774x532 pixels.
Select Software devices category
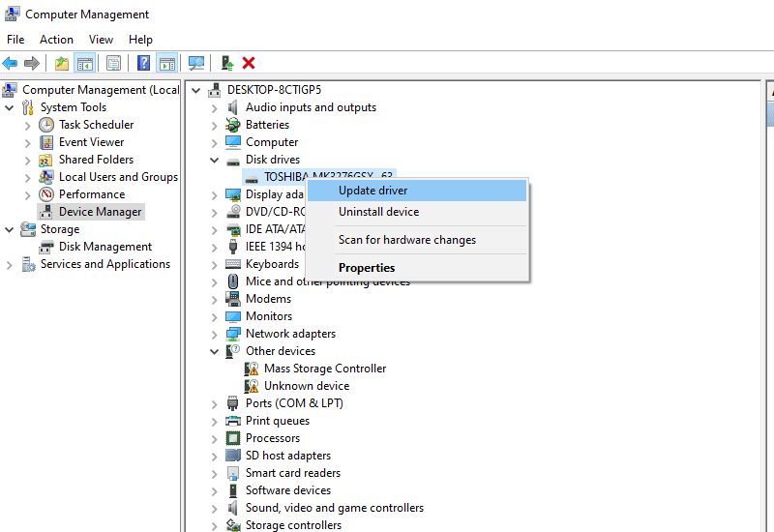point(288,490)
